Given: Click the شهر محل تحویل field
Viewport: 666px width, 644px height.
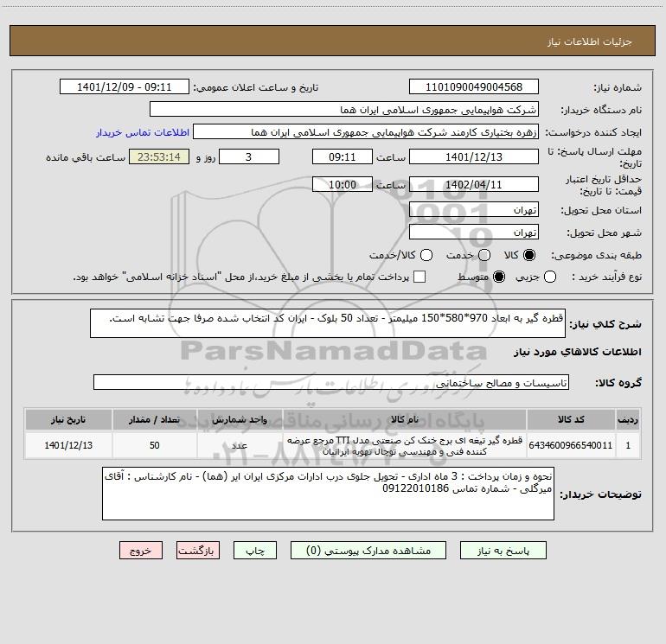Looking at the screenshot, I should click(x=473, y=233).
